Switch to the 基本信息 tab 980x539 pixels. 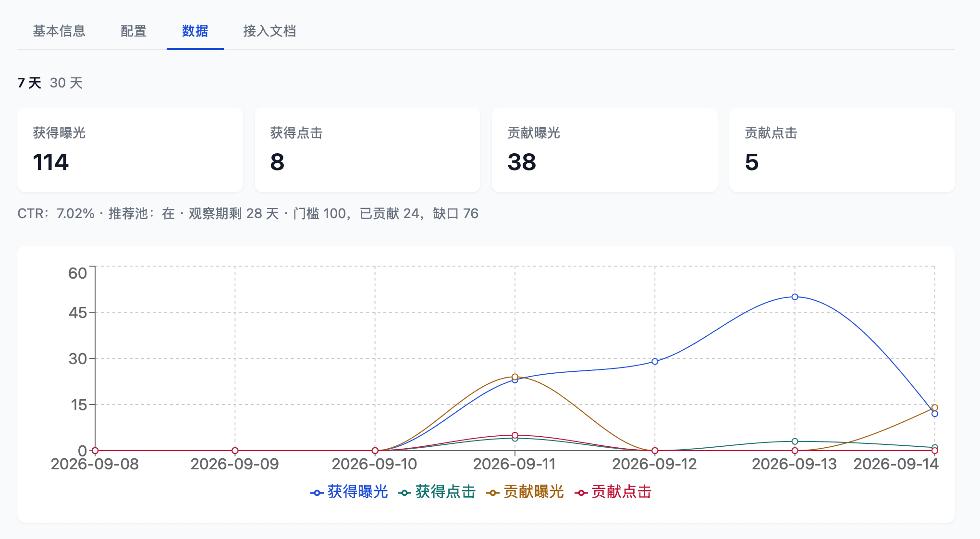point(59,31)
